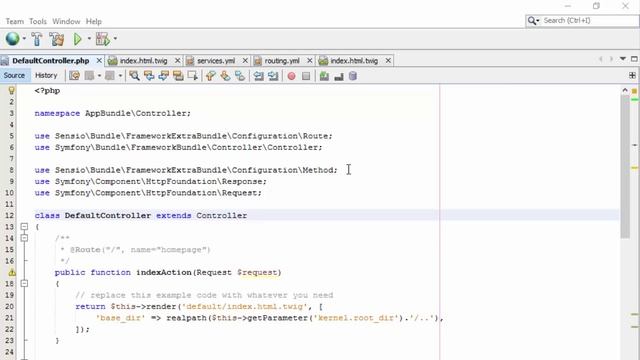Open the Team menu

click(x=15, y=21)
